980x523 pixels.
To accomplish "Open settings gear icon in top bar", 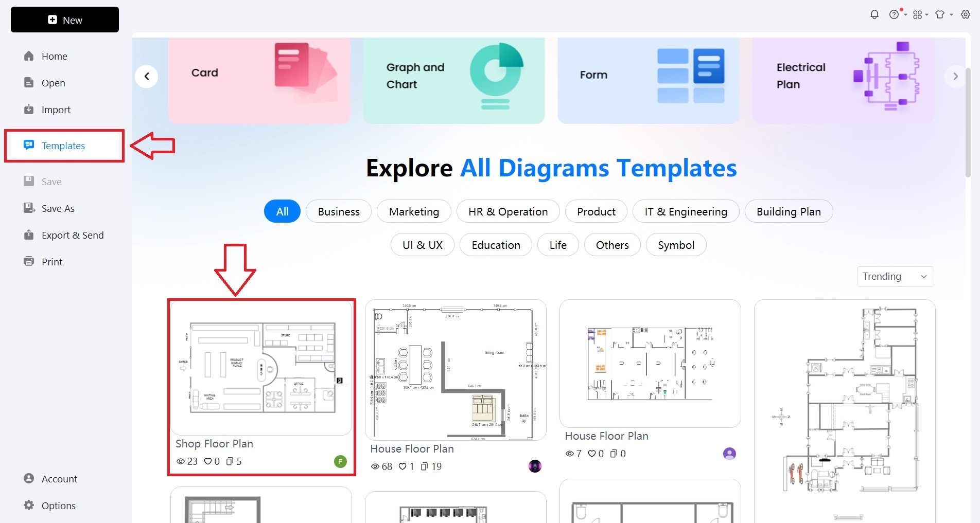I will pyautogui.click(x=966, y=14).
